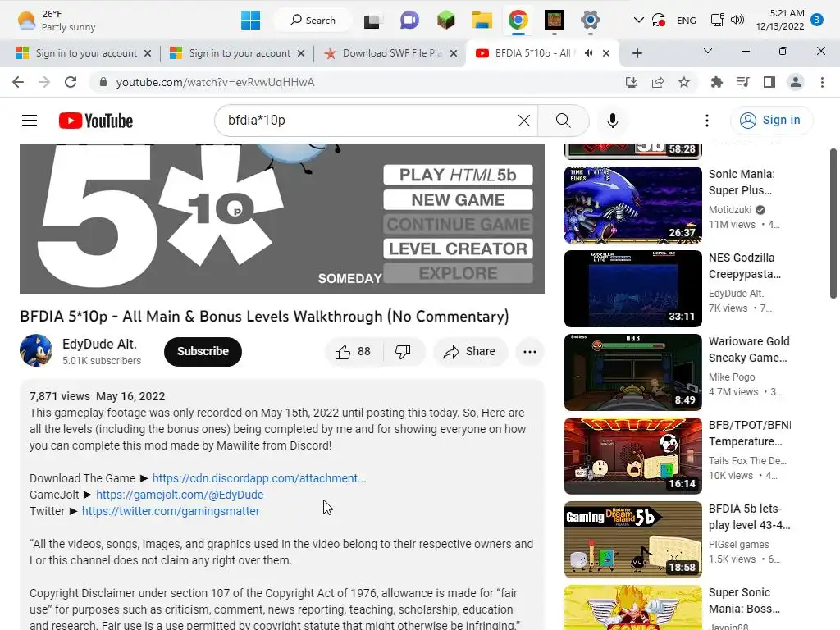Open the Discord CDN download link
This screenshot has height=630, width=840.
coord(259,478)
